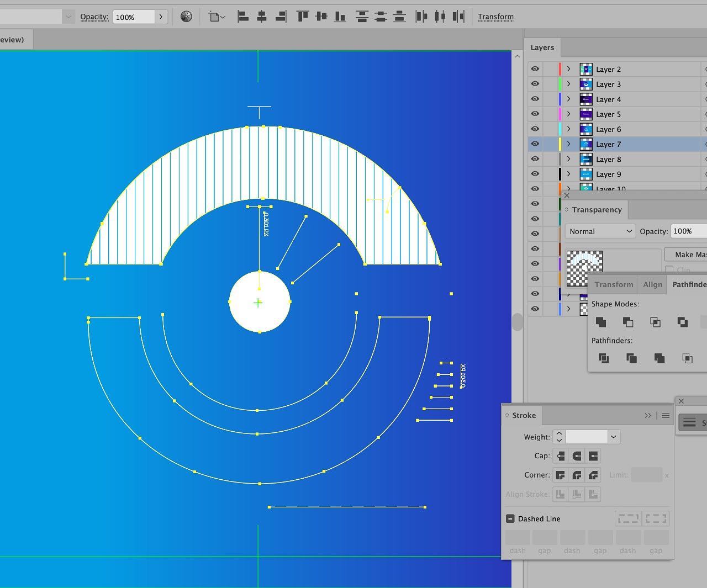
Task: Select Butt Cap stroke option
Action: [x=561, y=456]
